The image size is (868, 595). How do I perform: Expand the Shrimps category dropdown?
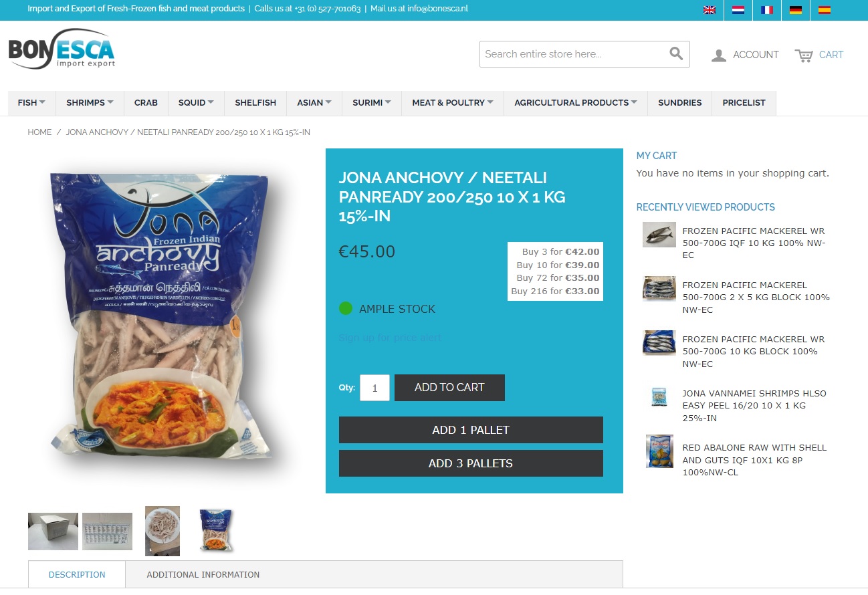click(x=90, y=103)
